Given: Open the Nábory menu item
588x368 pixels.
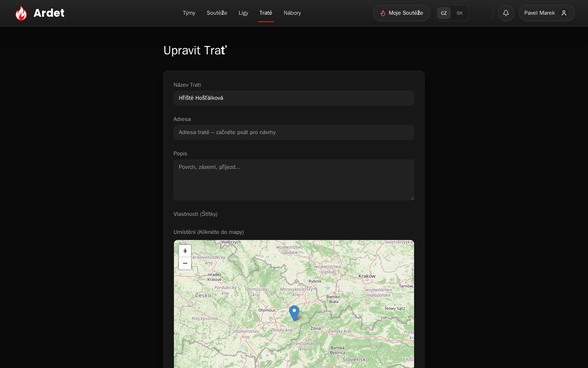Looking at the screenshot, I should coord(292,13).
